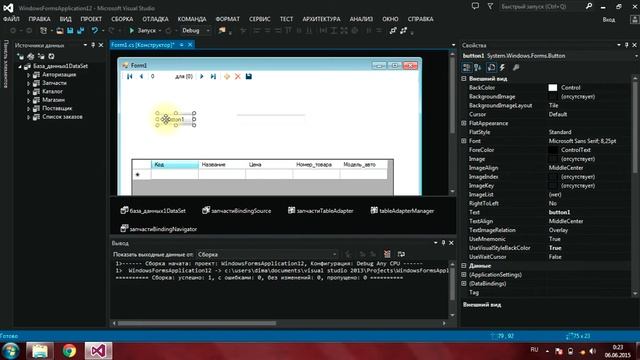
Task: Select the button1 control on Form1
Action: tap(176, 119)
